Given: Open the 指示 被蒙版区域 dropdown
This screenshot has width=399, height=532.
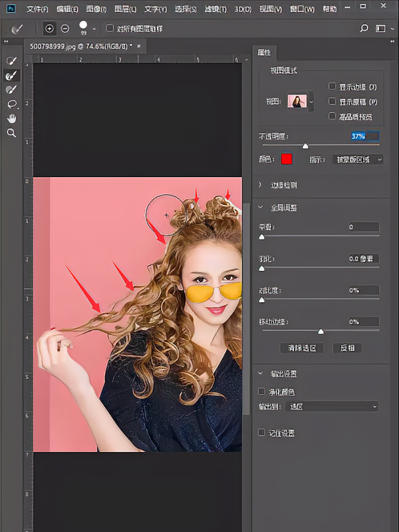Looking at the screenshot, I should [x=358, y=159].
